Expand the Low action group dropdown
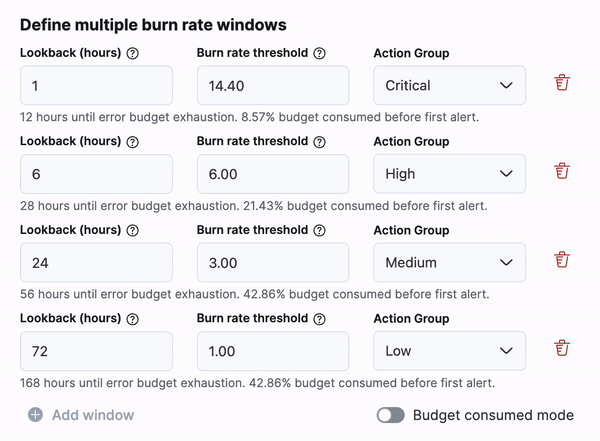The height and width of the screenshot is (441, 600). coord(449,351)
